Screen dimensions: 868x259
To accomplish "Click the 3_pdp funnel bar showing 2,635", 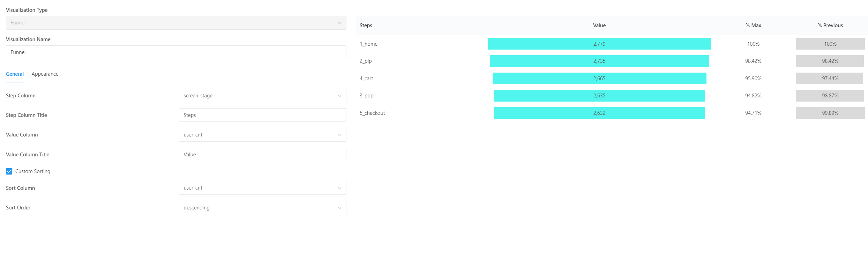I will (x=599, y=96).
